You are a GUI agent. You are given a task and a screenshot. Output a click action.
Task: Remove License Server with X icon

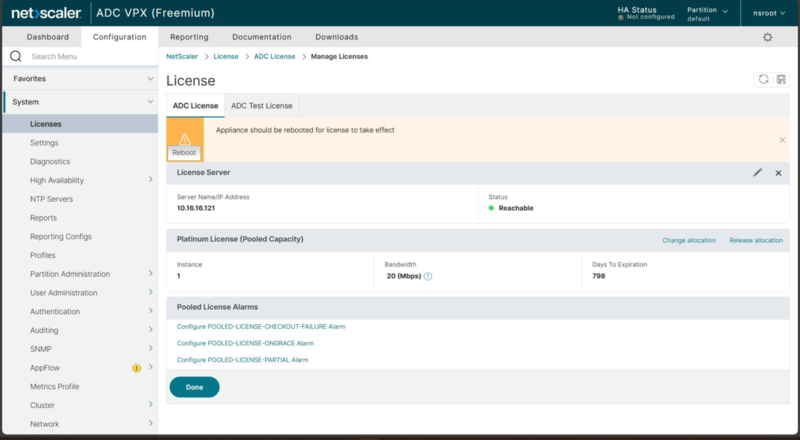pyautogui.click(x=779, y=173)
